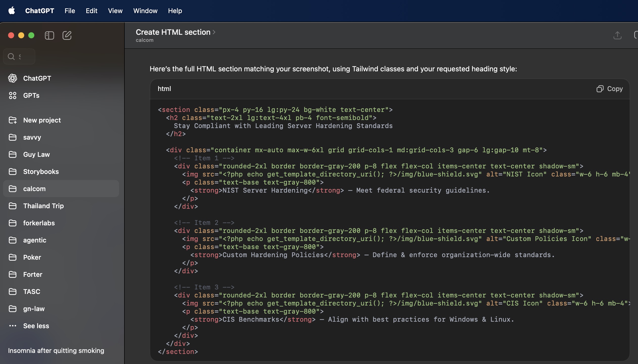Click the share upload icon
This screenshot has height=364, width=638.
(x=617, y=36)
